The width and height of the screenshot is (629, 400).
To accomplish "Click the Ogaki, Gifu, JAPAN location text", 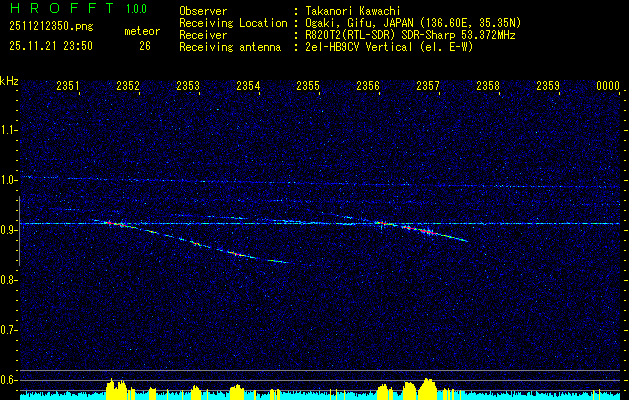I will [x=413, y=23].
